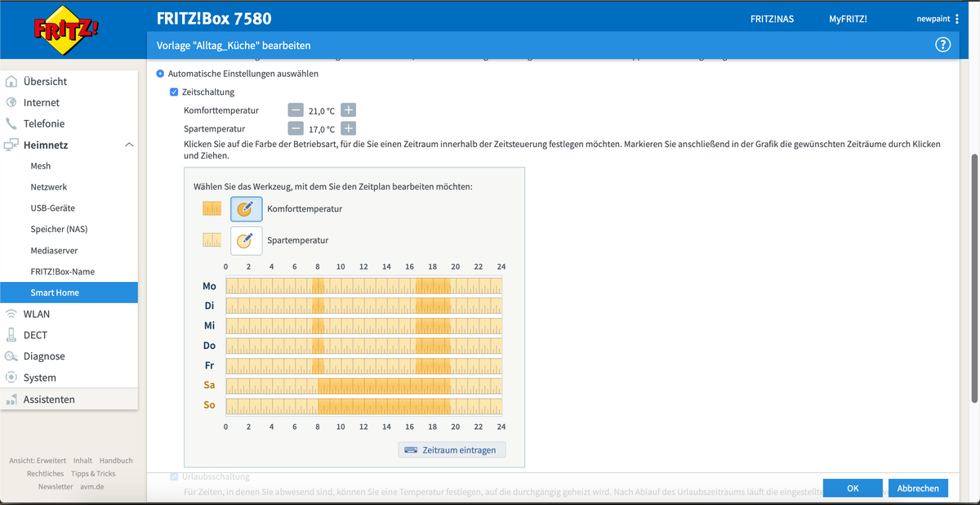Click the Sonntag (So) schedule bar
The height and width of the screenshot is (505, 980).
[x=363, y=405]
